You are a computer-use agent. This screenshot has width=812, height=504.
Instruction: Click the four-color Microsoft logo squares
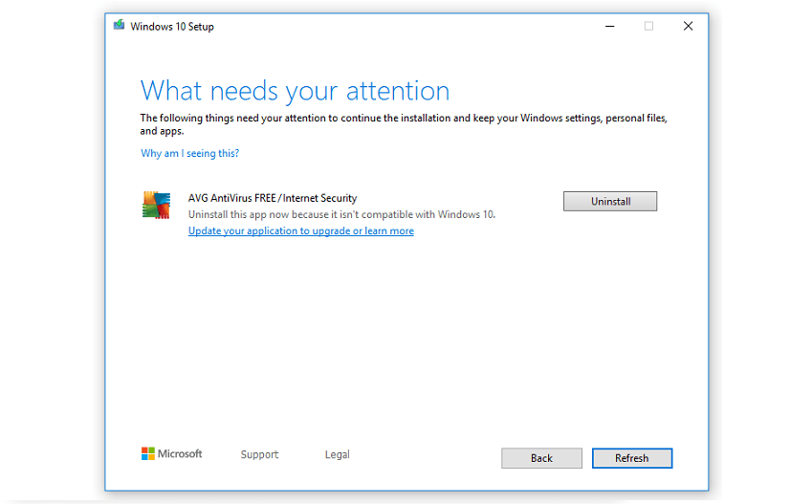[148, 454]
